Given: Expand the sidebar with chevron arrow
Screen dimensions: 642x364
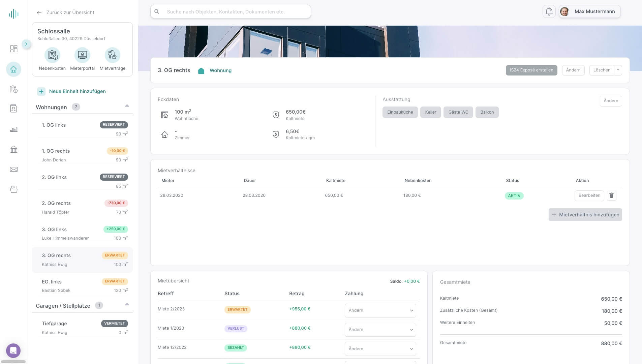Looking at the screenshot, I should 26,44.
